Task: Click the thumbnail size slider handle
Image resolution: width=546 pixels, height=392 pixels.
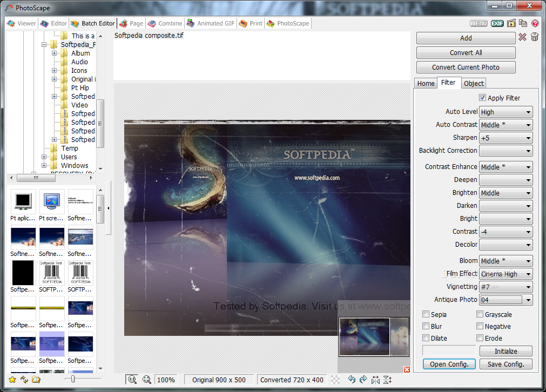Action: click(73, 379)
